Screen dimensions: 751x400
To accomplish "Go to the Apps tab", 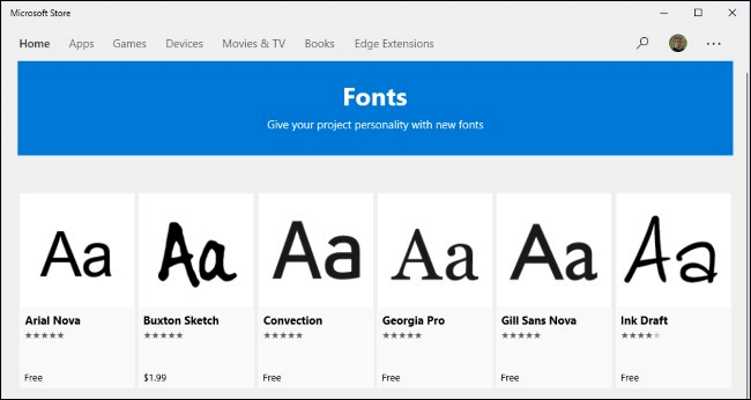I will coord(81,44).
